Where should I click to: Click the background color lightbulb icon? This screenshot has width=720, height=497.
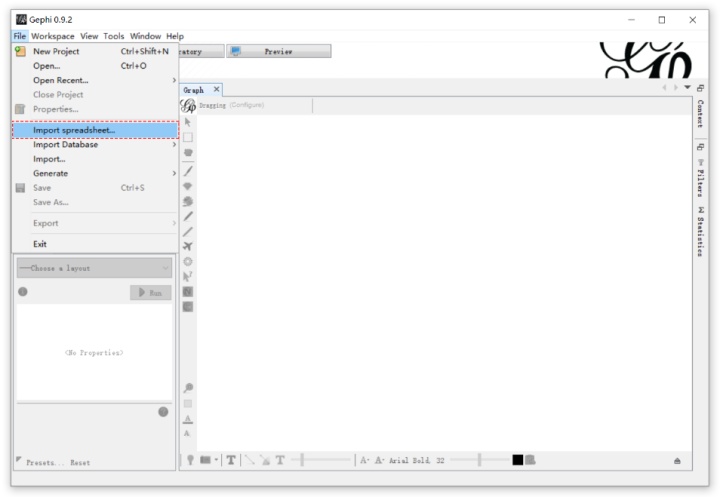[190, 460]
